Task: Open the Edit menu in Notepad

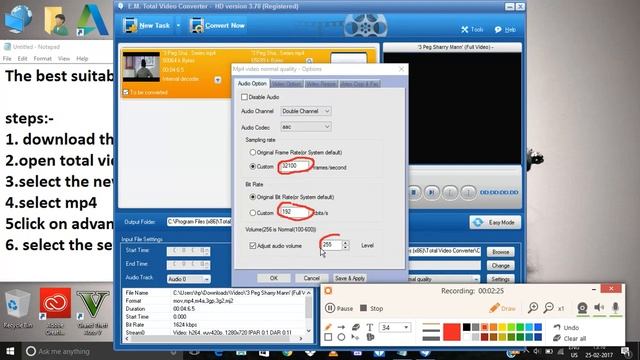Action: (22, 58)
